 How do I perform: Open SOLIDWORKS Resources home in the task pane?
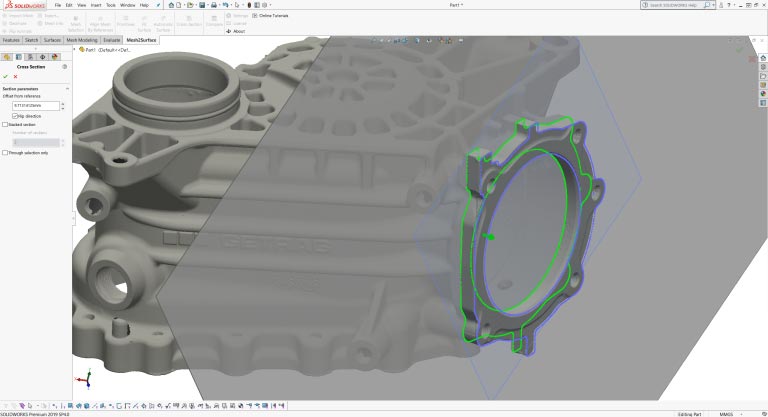point(763,58)
